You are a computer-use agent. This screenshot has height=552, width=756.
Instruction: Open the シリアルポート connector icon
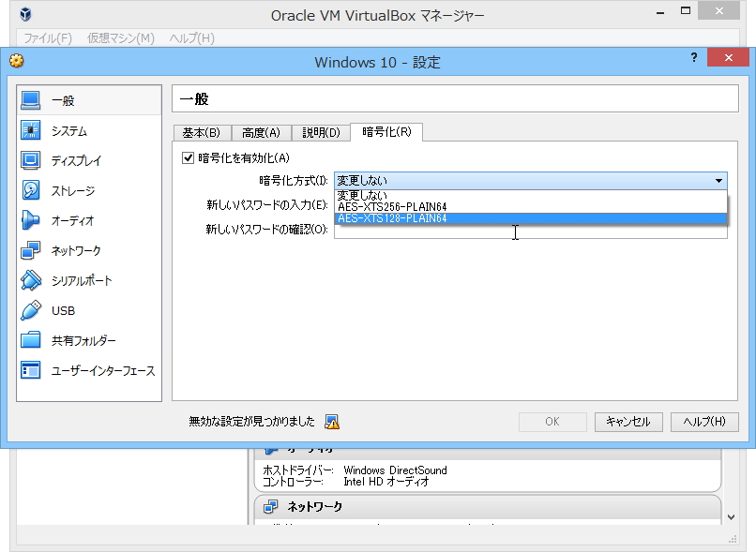click(x=30, y=280)
